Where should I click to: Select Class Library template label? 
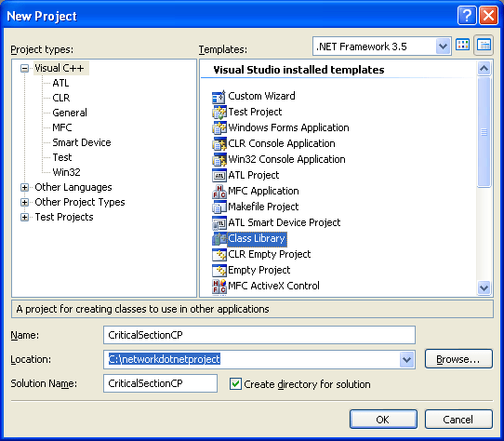[x=257, y=239]
